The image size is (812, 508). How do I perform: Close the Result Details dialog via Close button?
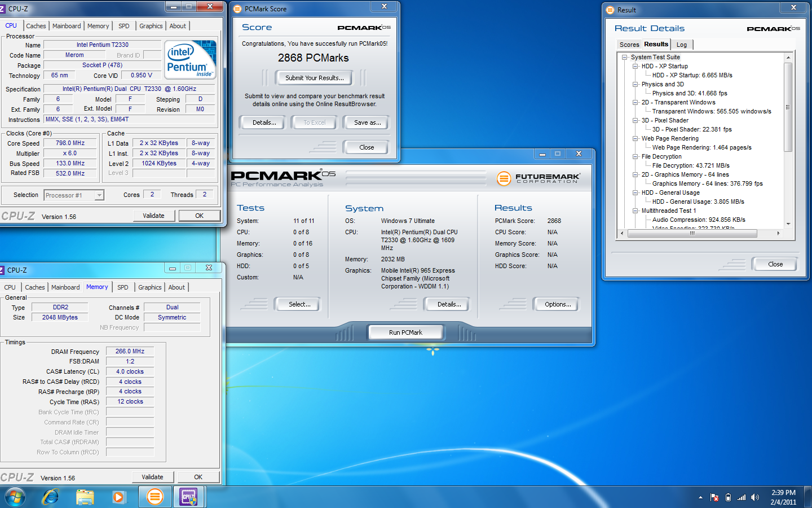pyautogui.click(x=775, y=264)
